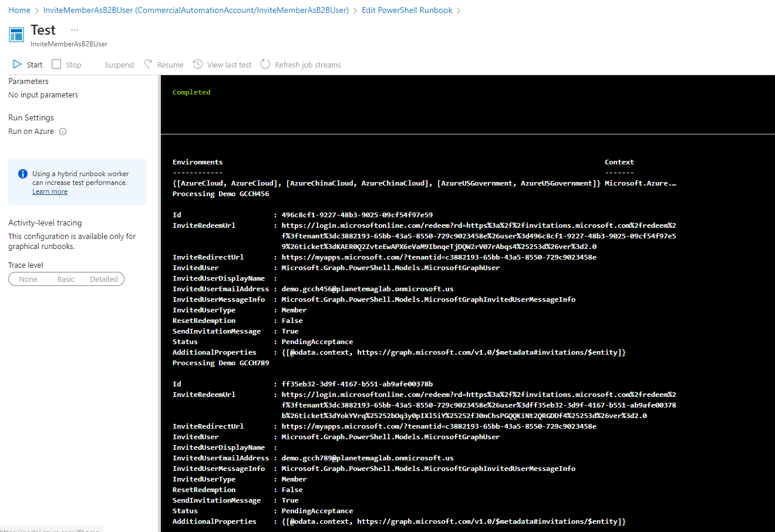Screen dimensions: 775x532
Task: Click the info icon in the hybrid worker banner
Action: pyautogui.click(x=22, y=173)
